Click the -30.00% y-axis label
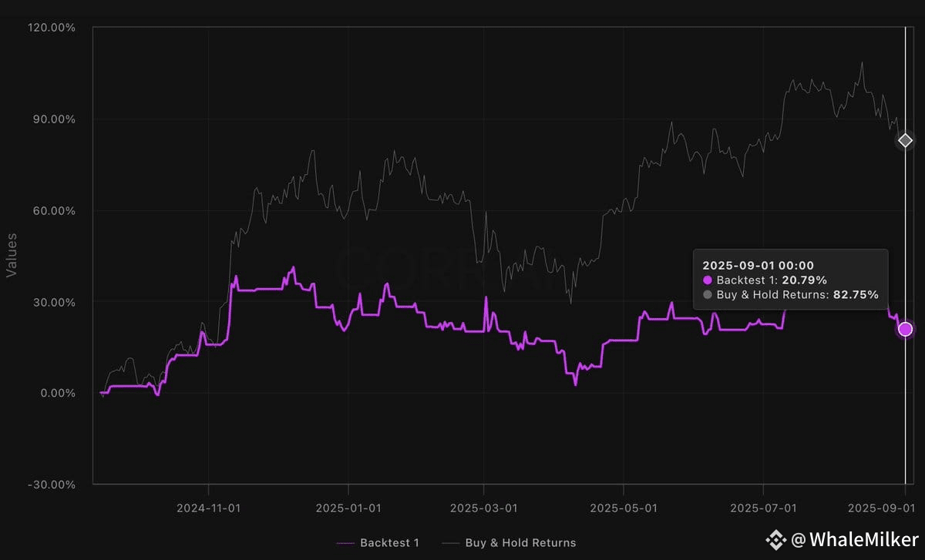This screenshot has width=925, height=560. [x=52, y=485]
